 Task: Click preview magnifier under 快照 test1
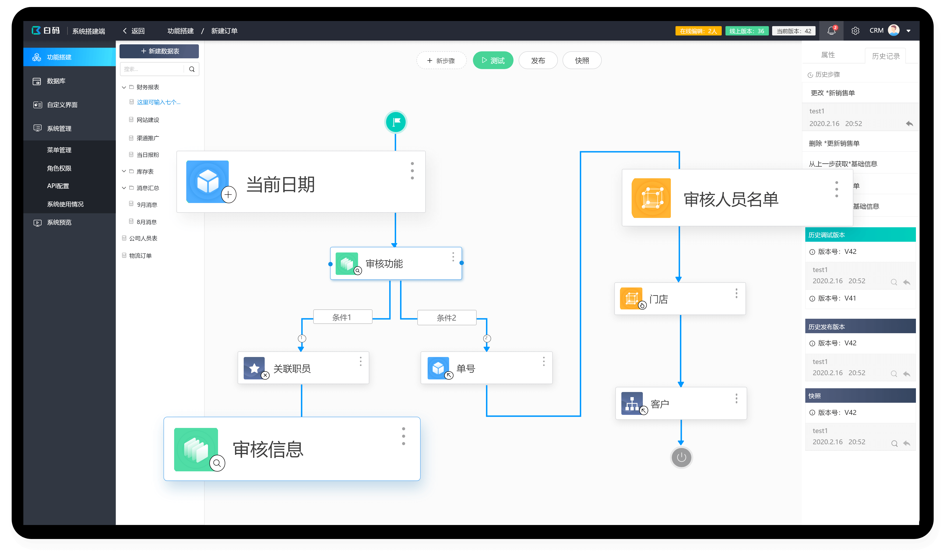pyautogui.click(x=894, y=443)
